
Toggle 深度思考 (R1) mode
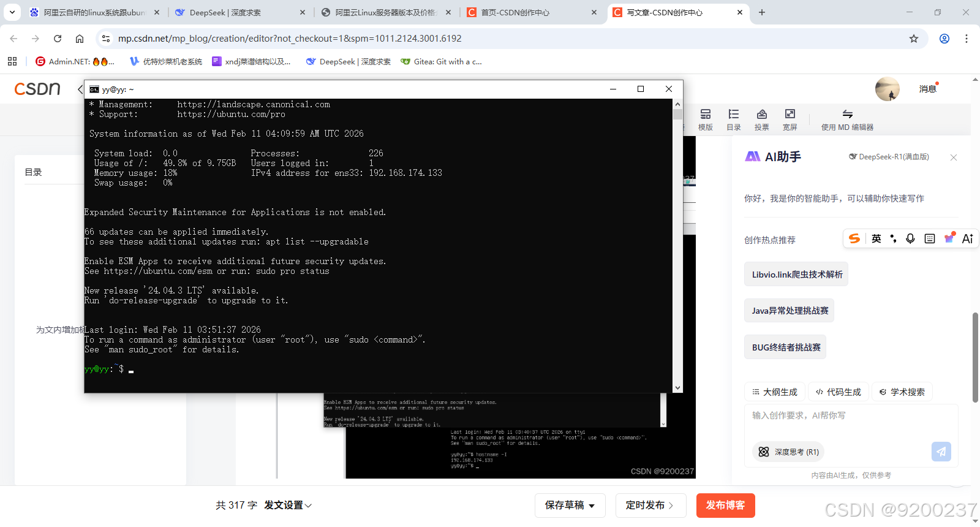788,452
